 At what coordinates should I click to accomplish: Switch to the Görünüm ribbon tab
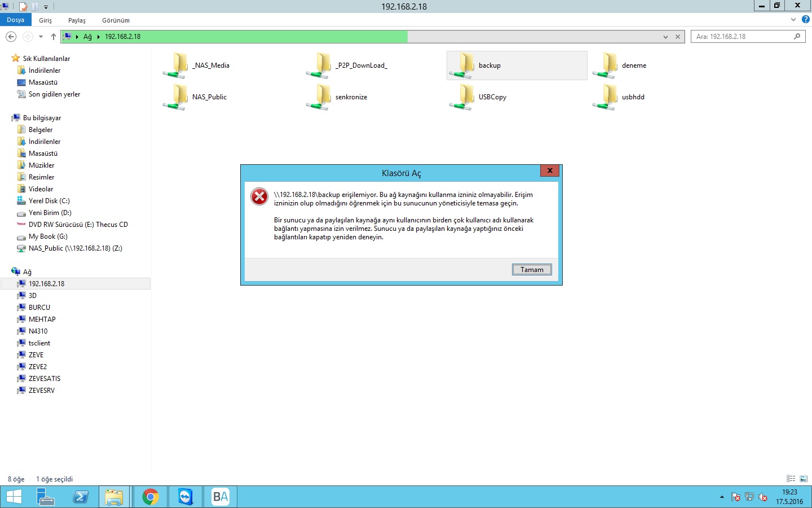[116, 20]
